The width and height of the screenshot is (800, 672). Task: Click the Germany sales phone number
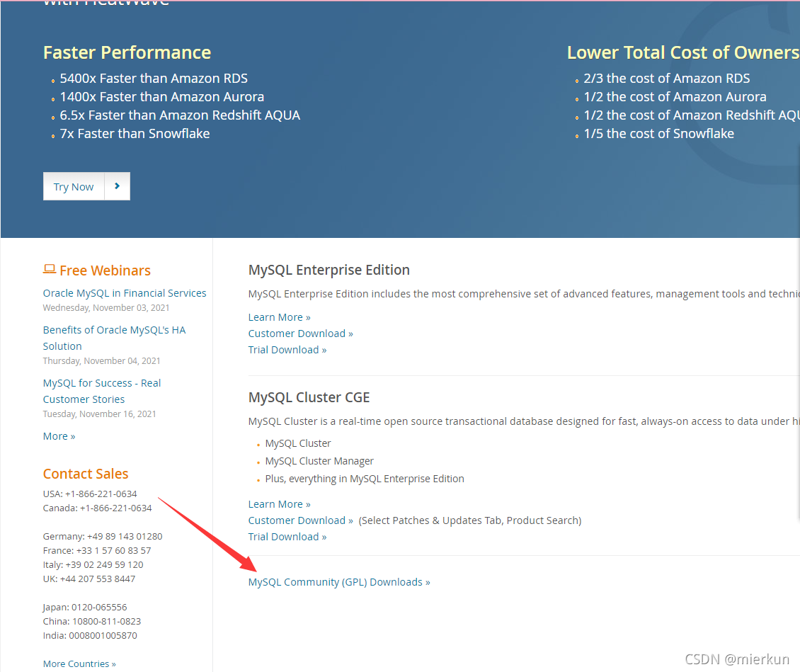tap(125, 537)
